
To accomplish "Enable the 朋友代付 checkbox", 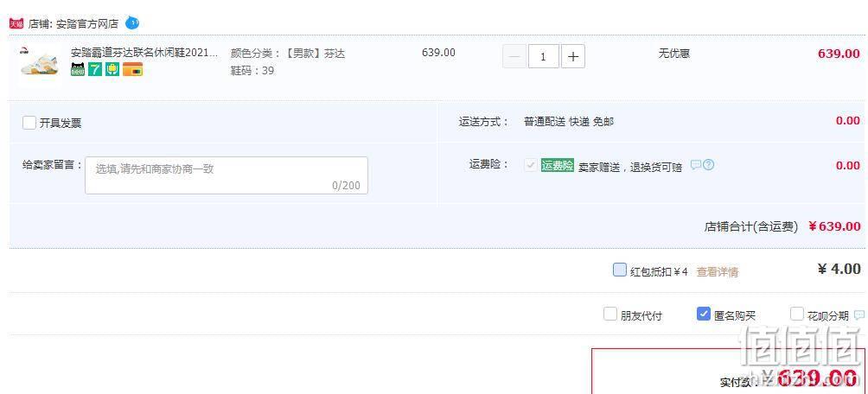I will tap(610, 315).
